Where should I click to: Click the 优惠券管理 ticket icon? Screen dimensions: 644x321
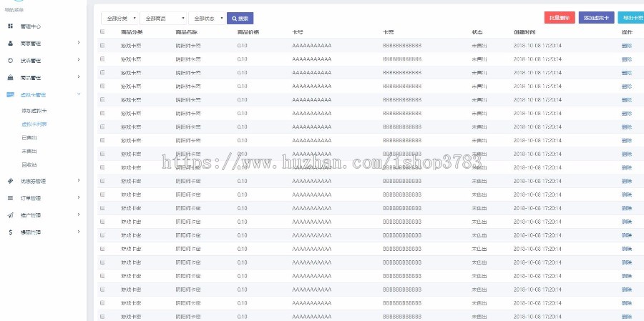coord(10,181)
